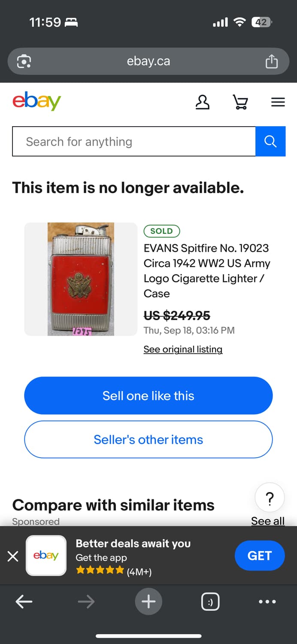This screenshot has height=644, width=297.
Task: Tap the Search for anything field
Action: [129, 141]
